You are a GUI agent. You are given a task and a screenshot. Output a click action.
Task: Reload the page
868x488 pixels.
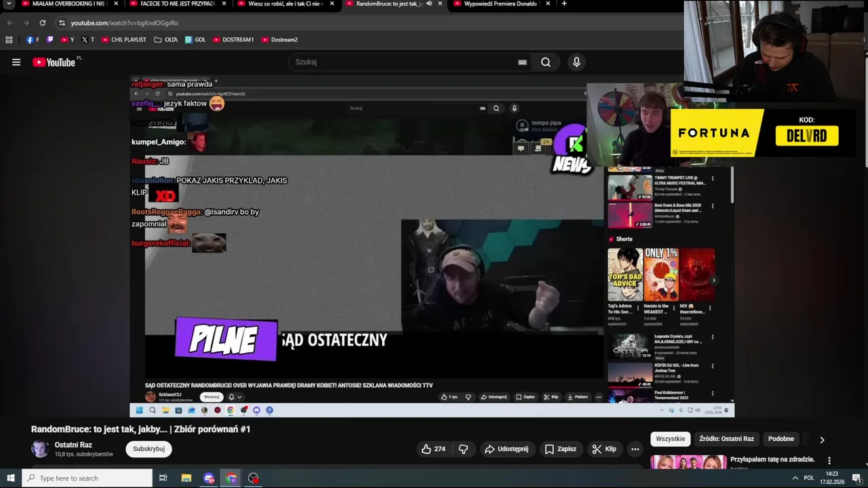43,22
